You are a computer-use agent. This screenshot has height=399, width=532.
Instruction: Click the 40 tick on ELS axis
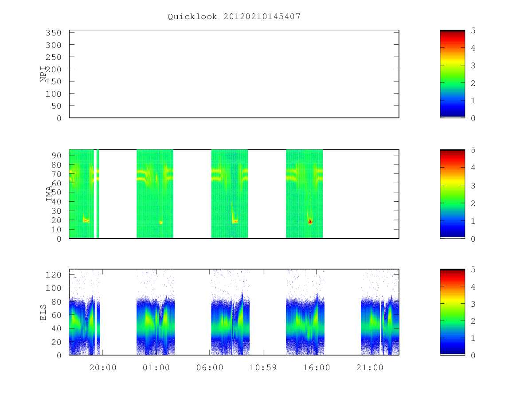[x=55, y=329]
